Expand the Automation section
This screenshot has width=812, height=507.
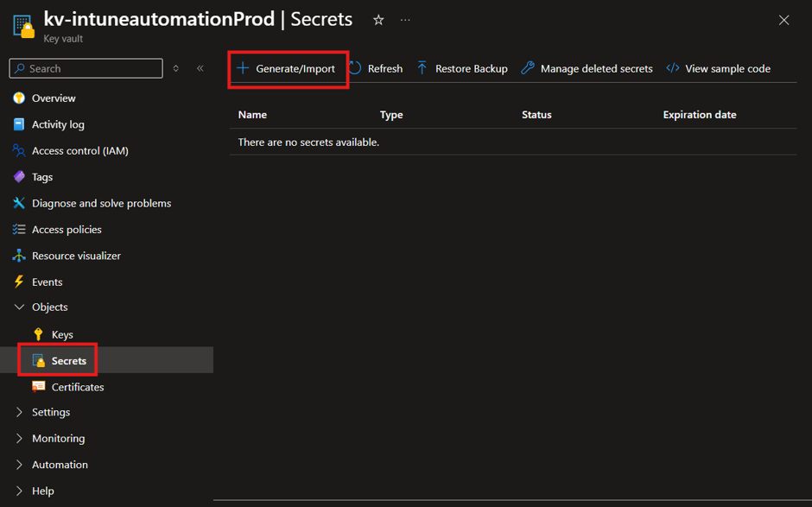click(x=19, y=465)
